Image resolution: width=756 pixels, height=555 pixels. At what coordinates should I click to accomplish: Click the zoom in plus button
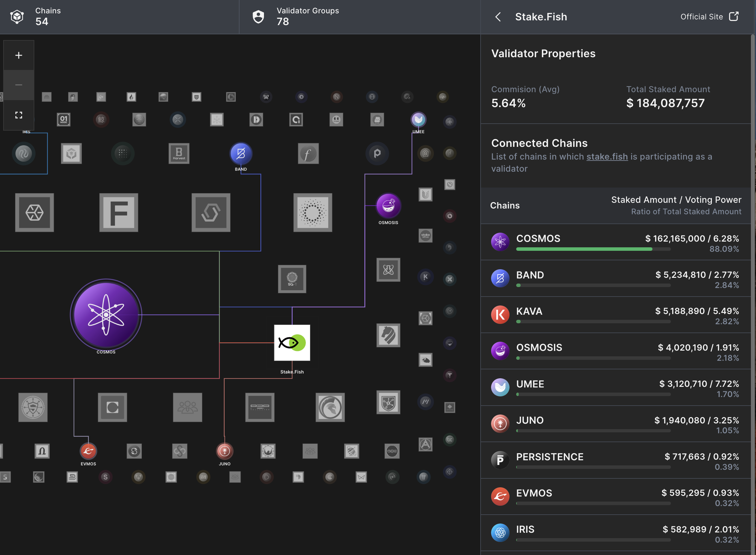tap(19, 55)
